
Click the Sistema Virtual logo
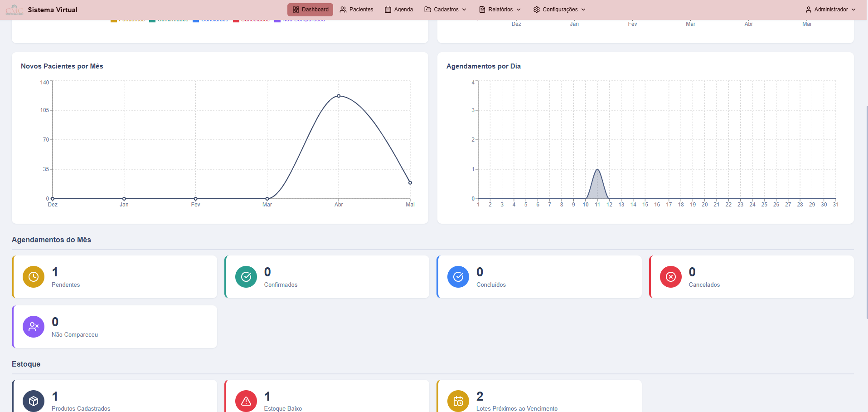click(x=15, y=10)
